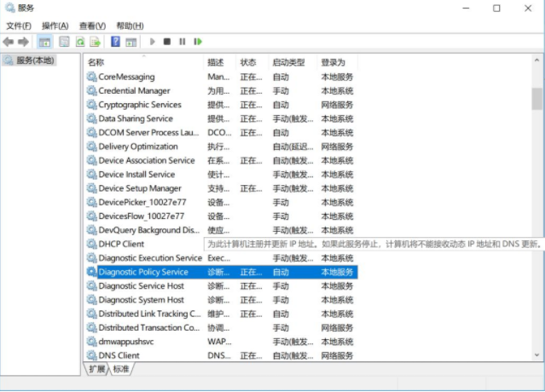Click the vertical scrollbar down arrow

[536, 355]
